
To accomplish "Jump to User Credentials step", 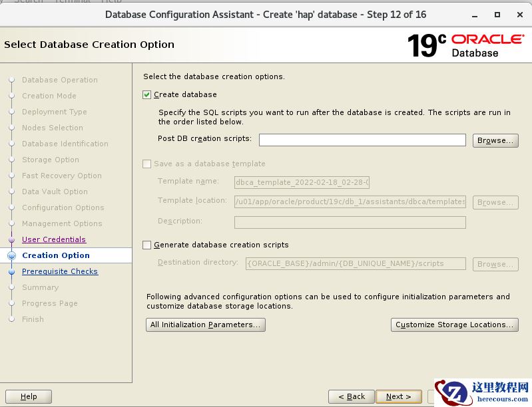I will 54,239.
